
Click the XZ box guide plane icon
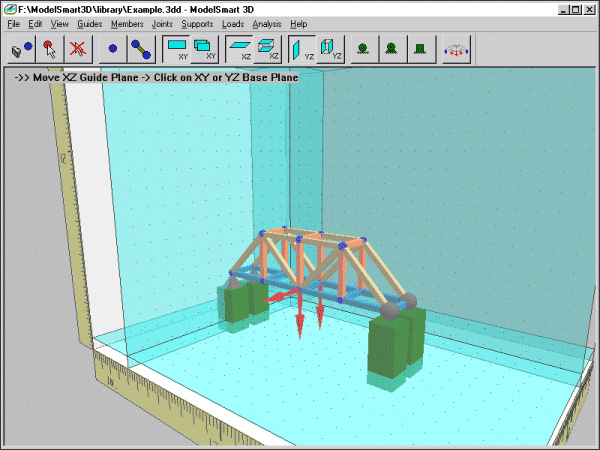pos(267,49)
